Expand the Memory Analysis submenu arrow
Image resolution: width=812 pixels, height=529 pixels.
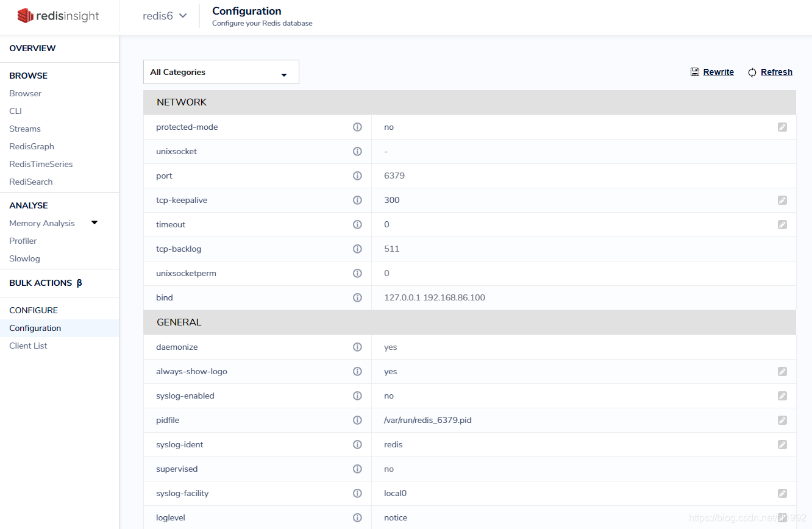click(94, 222)
